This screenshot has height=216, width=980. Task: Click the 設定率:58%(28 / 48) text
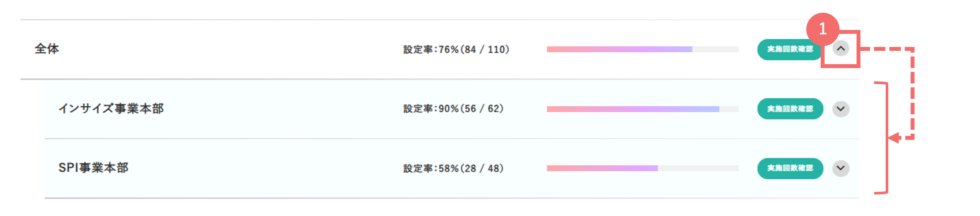point(453,168)
